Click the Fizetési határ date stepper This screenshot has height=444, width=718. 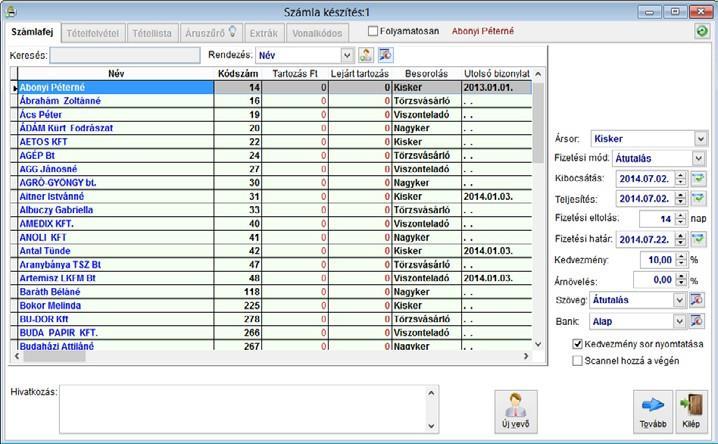pos(681,239)
